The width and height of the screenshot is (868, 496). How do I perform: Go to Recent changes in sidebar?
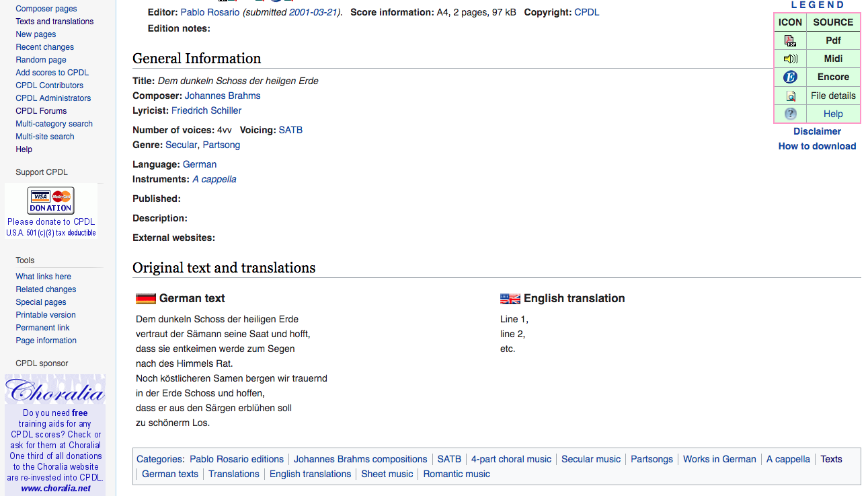click(44, 47)
